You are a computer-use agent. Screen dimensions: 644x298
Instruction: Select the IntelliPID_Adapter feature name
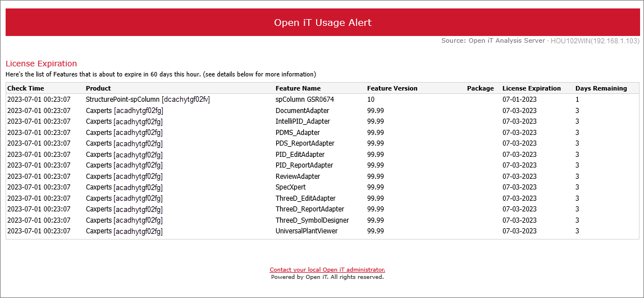(303, 121)
